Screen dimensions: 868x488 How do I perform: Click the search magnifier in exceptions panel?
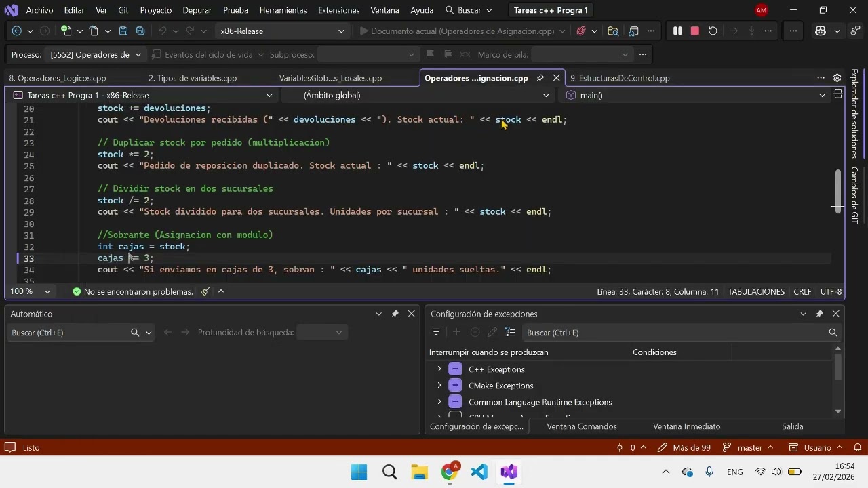coord(833,333)
